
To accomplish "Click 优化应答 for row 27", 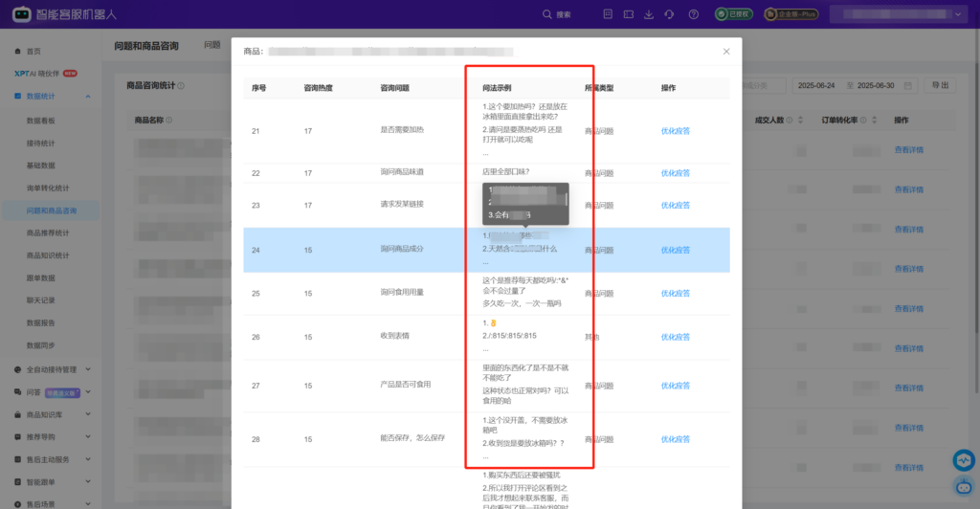I will [675, 386].
